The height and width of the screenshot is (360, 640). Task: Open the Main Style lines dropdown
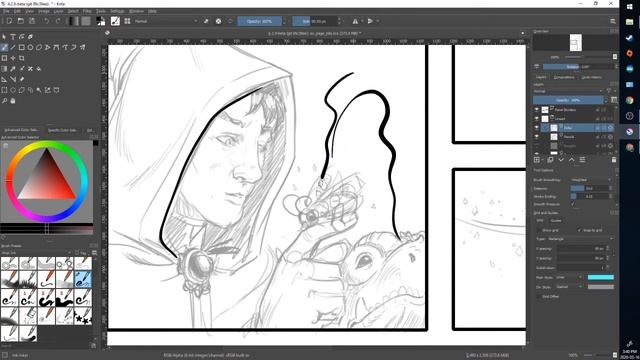569,277
